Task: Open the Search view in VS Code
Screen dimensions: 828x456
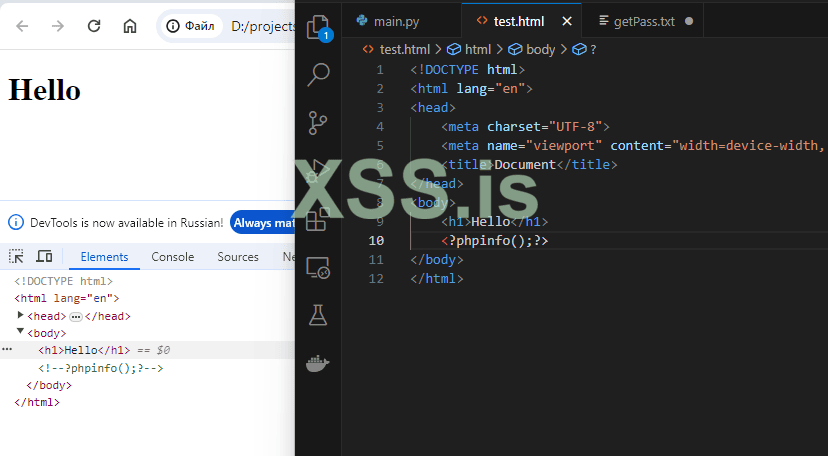Action: [318, 74]
